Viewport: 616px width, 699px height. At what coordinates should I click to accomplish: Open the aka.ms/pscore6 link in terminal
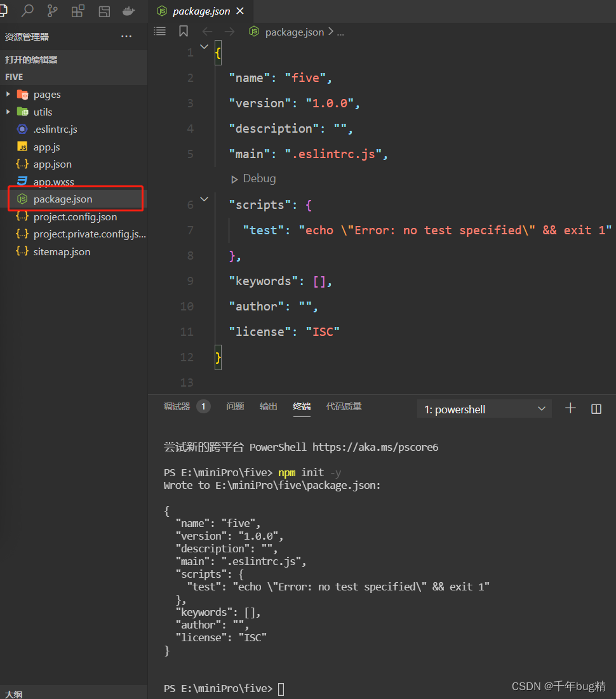[375, 447]
